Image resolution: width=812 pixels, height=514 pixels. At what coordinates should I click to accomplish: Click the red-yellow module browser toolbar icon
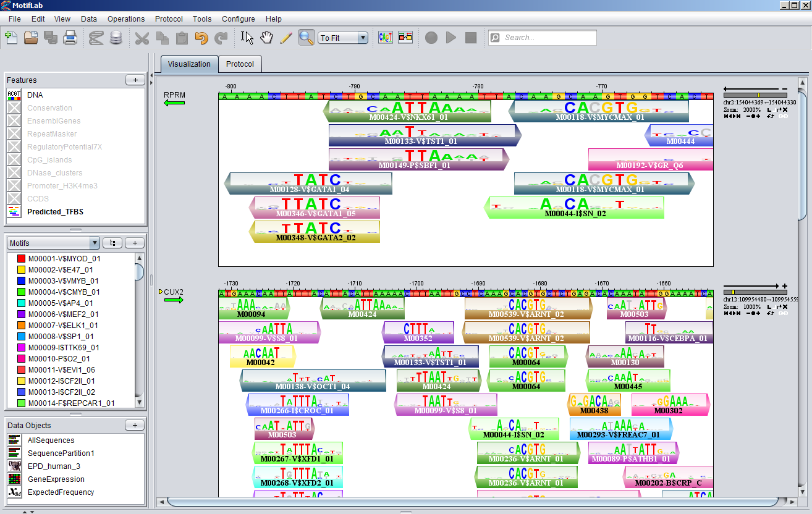point(405,38)
